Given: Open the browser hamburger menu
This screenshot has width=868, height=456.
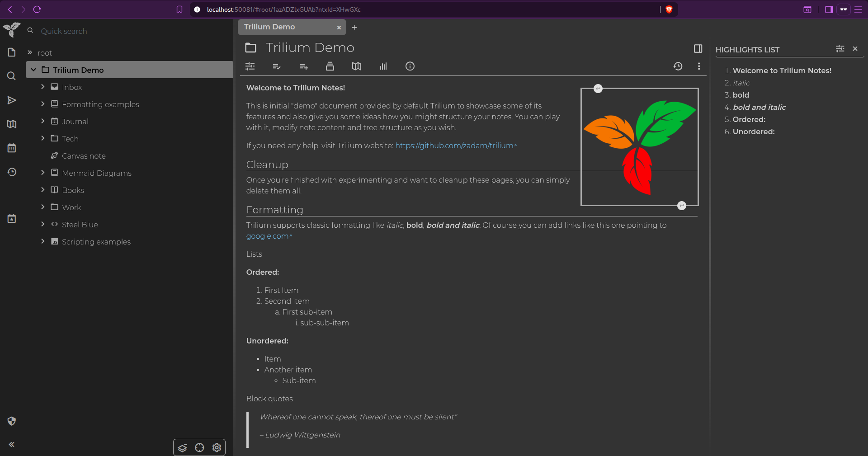Looking at the screenshot, I should point(858,9).
